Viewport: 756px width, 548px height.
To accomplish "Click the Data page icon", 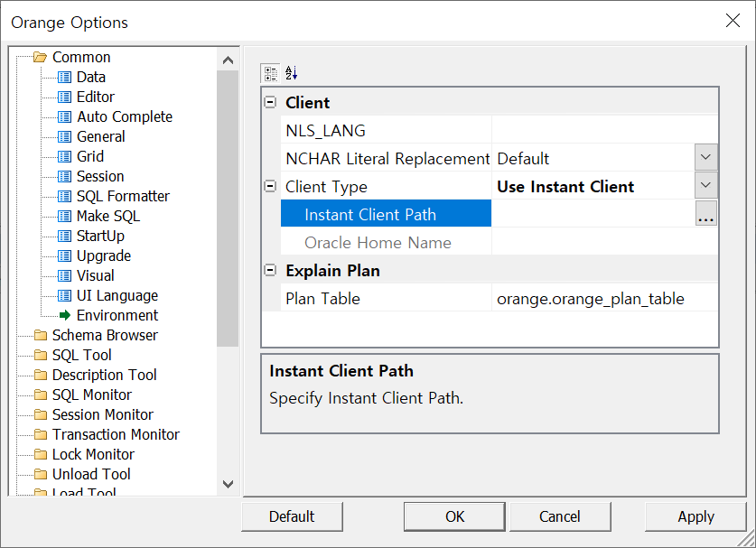I will pos(65,77).
